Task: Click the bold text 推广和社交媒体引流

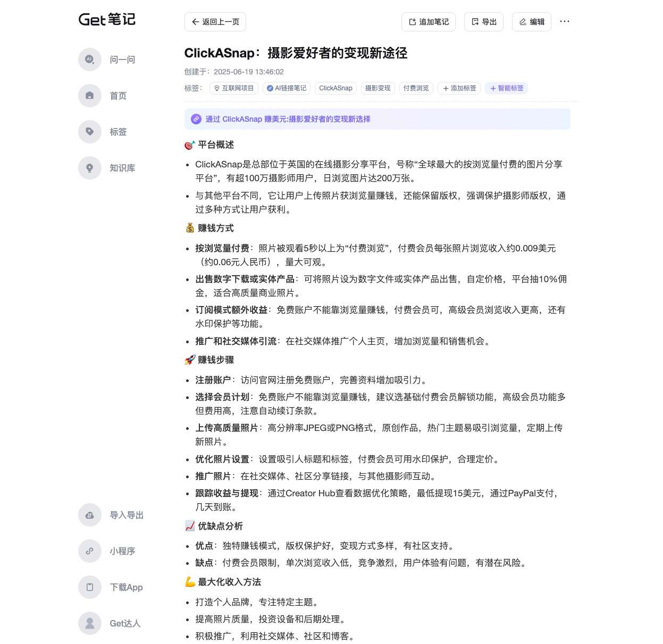Action: [236, 341]
